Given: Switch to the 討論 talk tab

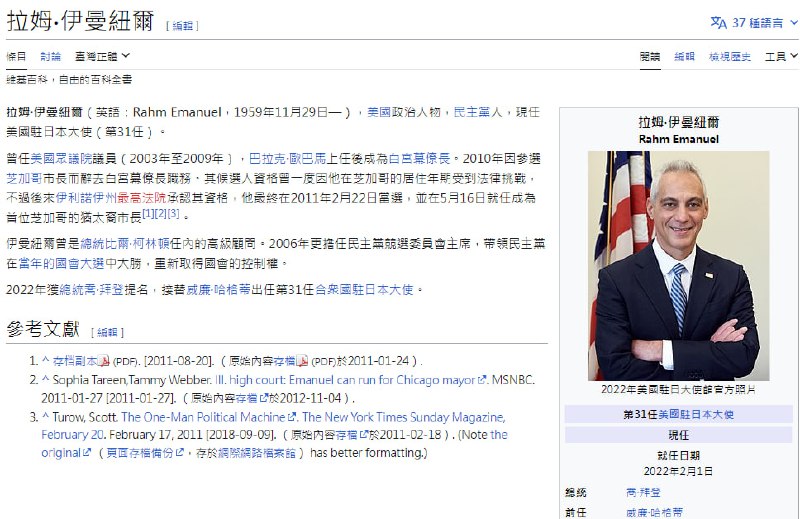Looking at the screenshot, I should point(51,56).
